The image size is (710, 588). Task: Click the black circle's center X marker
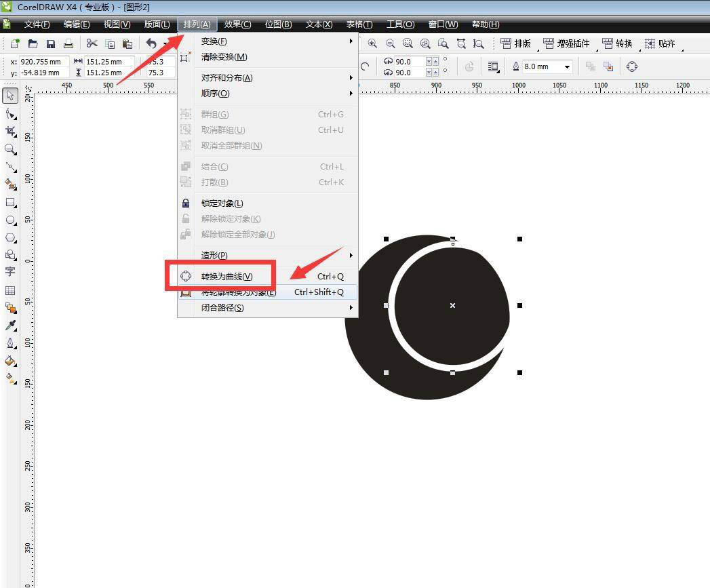click(452, 306)
